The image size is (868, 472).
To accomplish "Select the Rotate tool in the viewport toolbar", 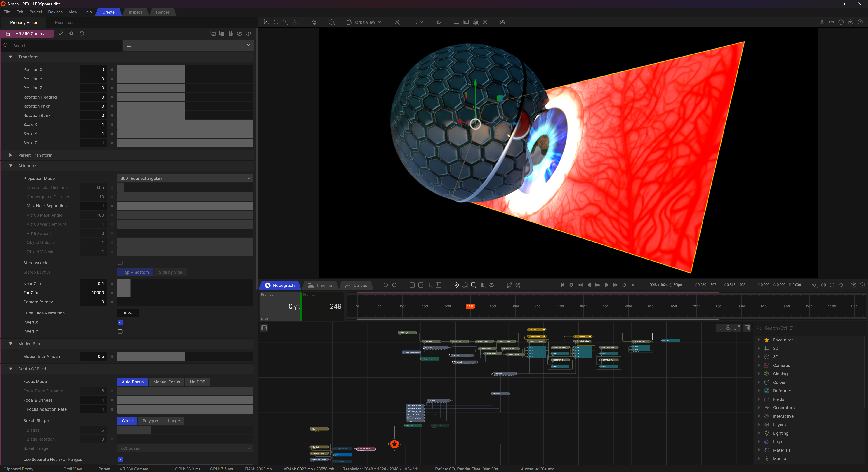I will (x=276, y=22).
